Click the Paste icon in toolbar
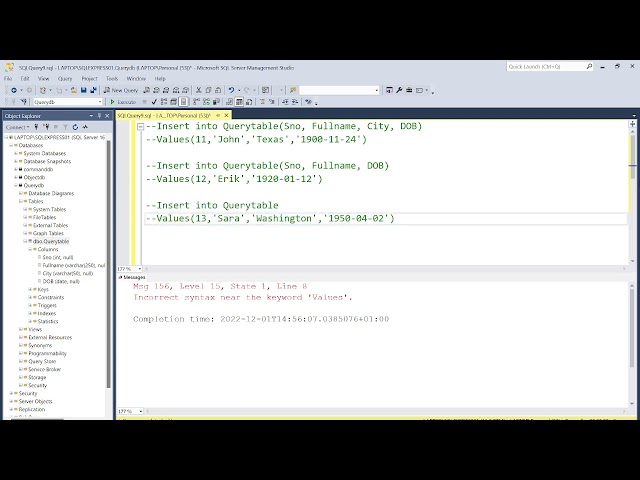 pos(218,90)
